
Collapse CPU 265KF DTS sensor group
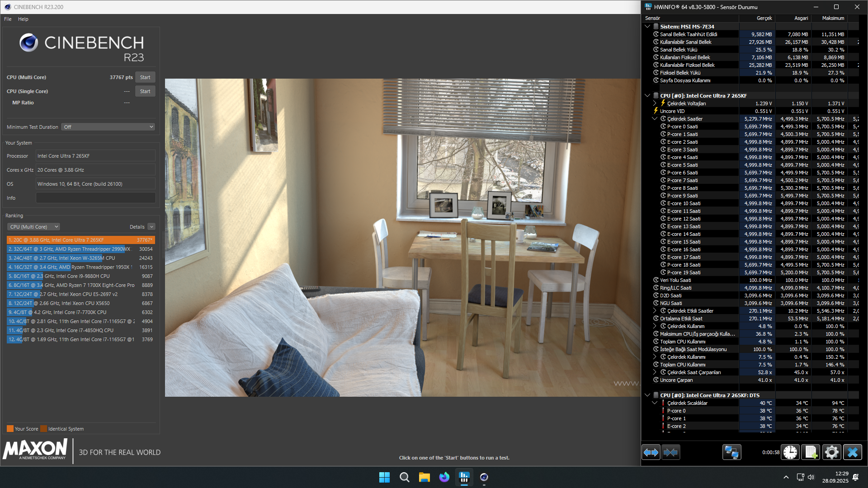(647, 395)
